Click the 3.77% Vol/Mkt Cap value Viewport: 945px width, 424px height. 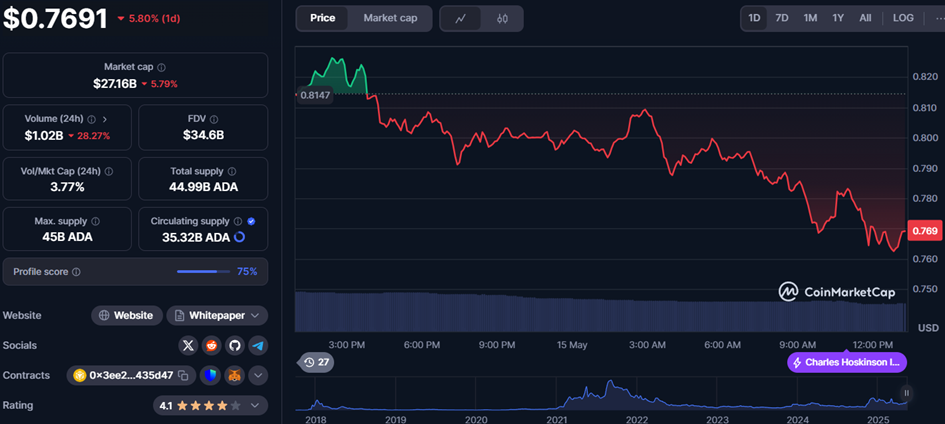[x=67, y=187]
